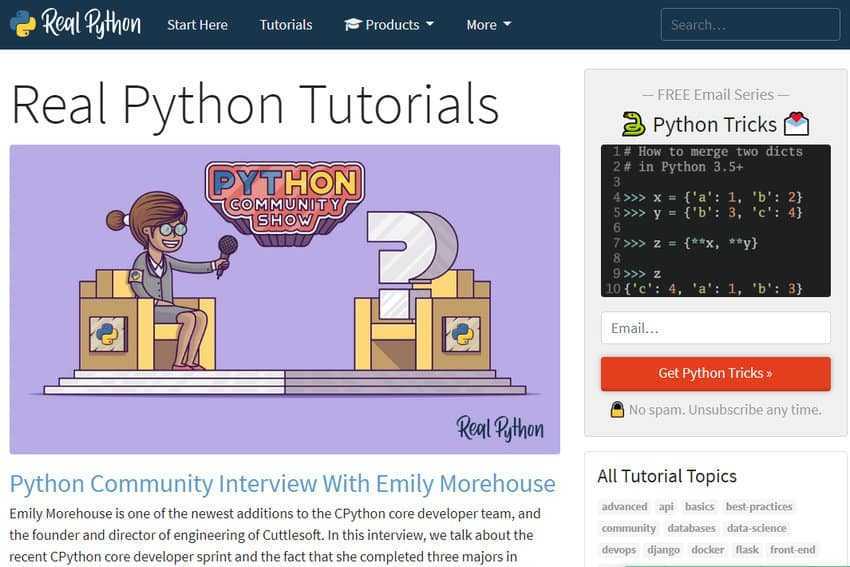Select the flask topic tag
850x567 pixels.
pyautogui.click(x=747, y=550)
